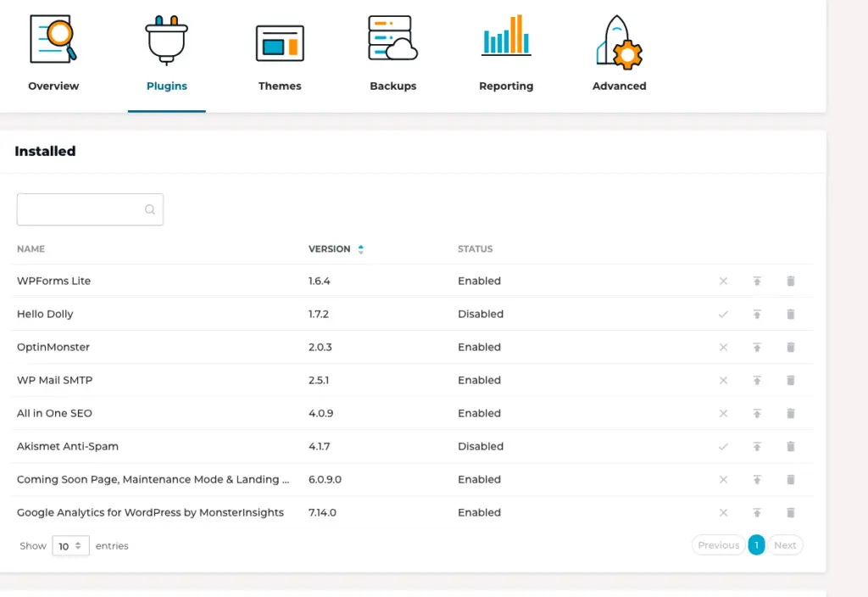Click Akismet's Disabled status text

(x=481, y=446)
